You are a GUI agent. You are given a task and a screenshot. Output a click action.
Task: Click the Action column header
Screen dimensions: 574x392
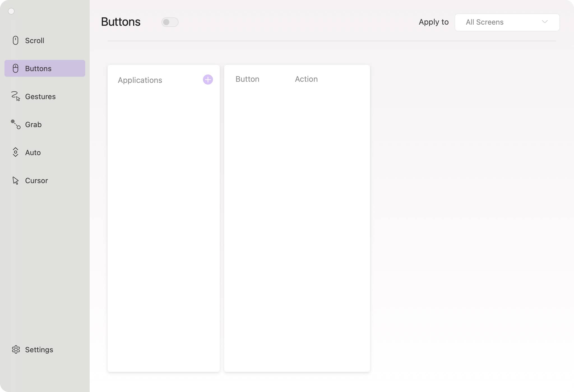(306, 79)
